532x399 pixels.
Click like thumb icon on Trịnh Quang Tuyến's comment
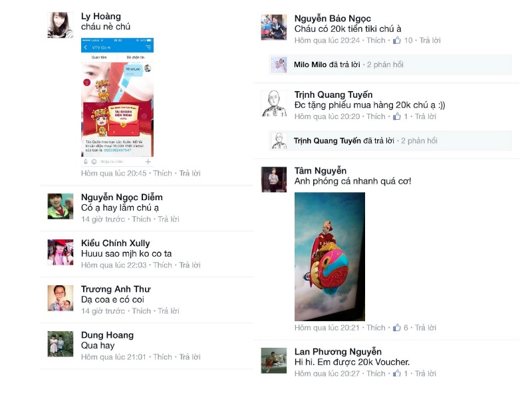tap(396, 116)
